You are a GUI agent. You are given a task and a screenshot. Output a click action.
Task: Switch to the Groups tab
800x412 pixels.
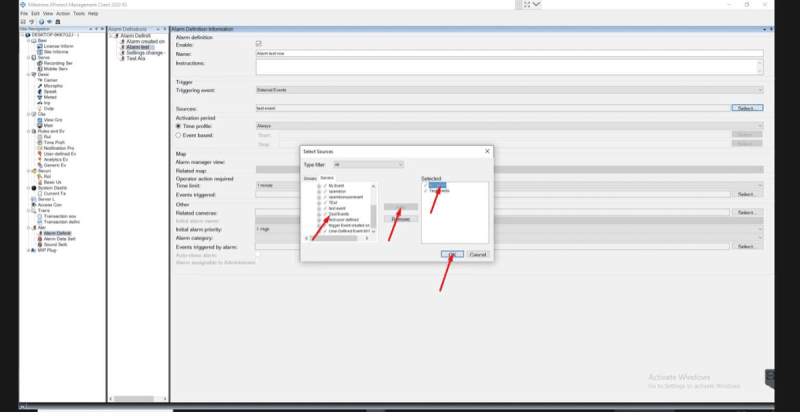click(310, 178)
